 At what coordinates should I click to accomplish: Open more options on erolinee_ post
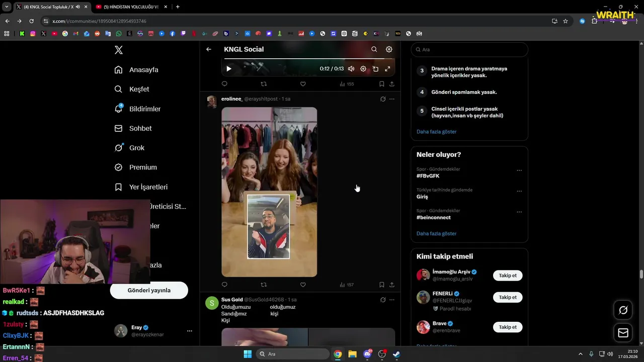(x=392, y=99)
